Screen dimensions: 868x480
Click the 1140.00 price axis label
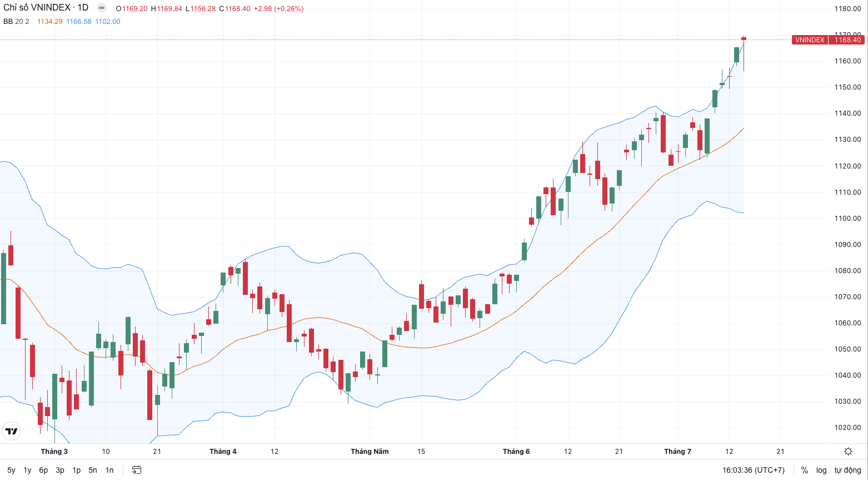[847, 113]
